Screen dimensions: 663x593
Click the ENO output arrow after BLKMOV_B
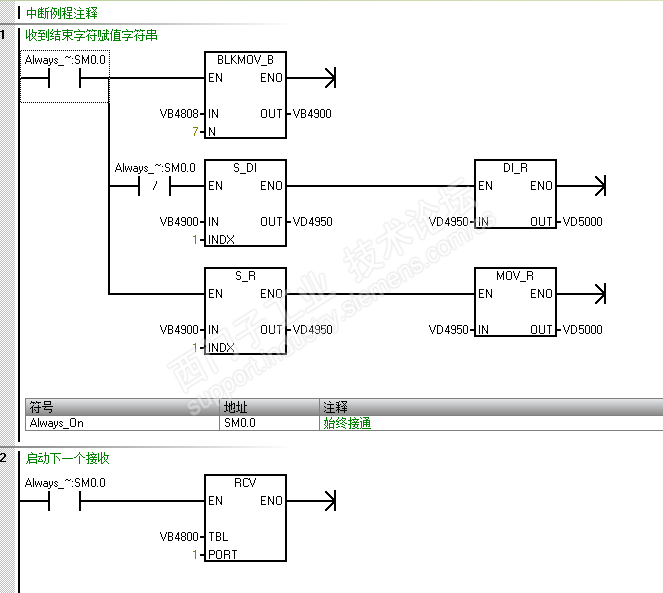(331, 78)
